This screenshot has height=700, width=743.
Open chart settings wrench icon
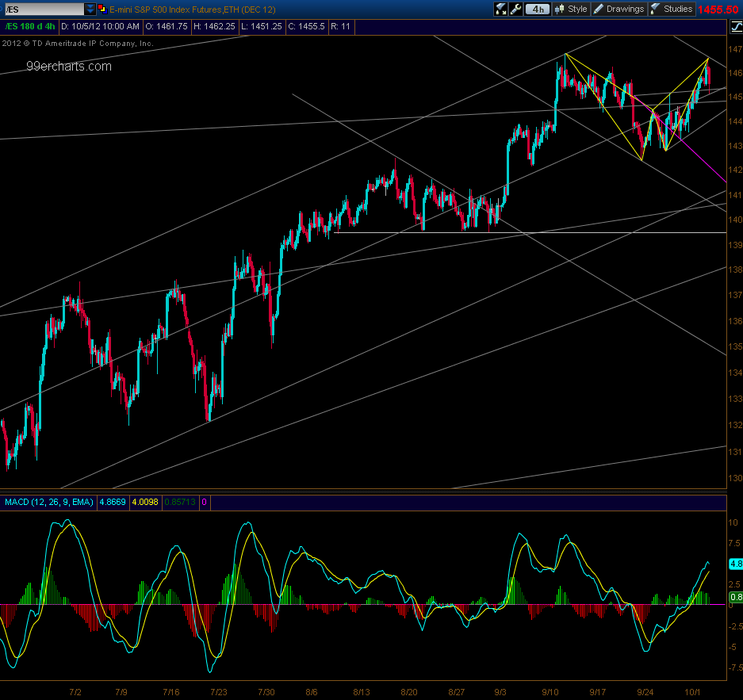pyautogui.click(x=516, y=9)
